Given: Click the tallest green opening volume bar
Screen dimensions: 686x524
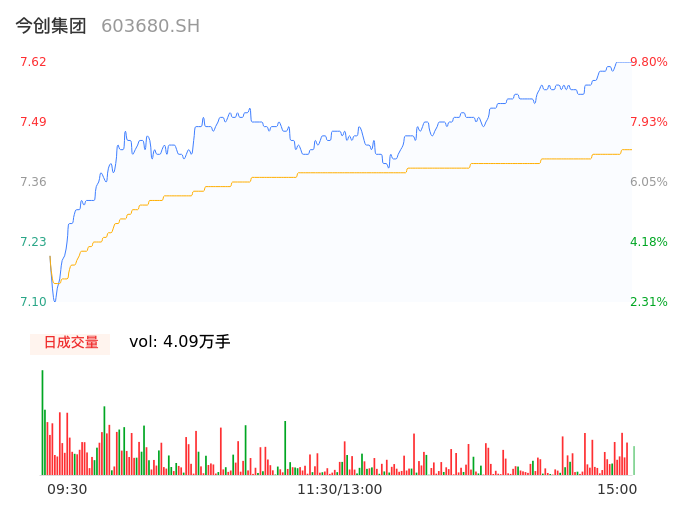Looking at the screenshot, I should tap(42, 422).
